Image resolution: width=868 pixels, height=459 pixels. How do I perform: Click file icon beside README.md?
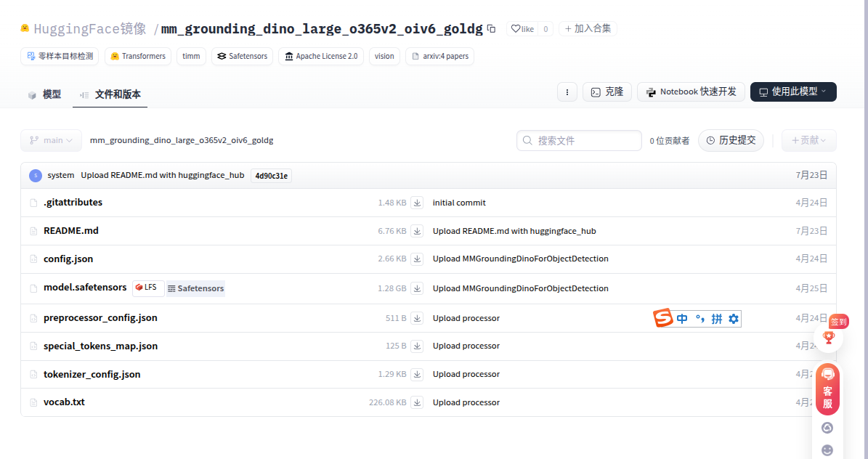pos(33,232)
